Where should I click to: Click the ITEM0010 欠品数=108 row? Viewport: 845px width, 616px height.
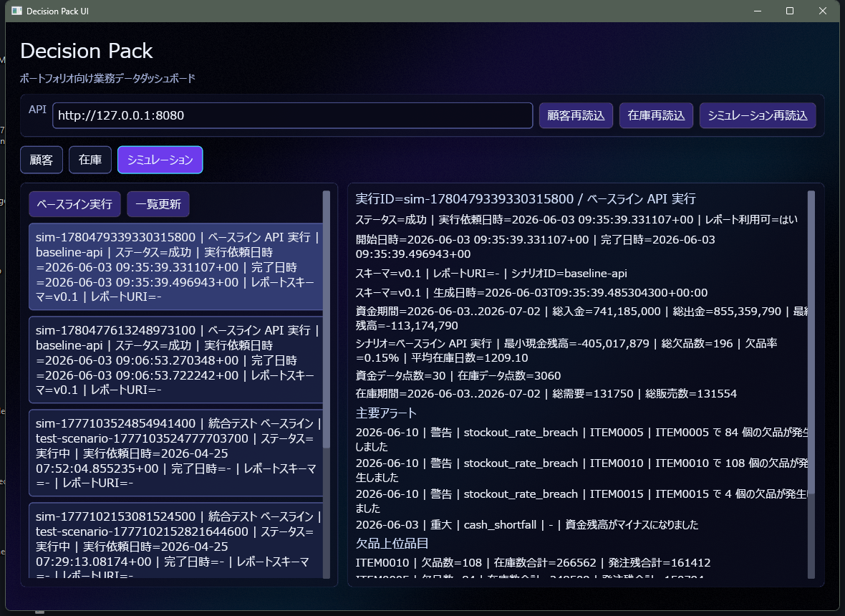point(533,563)
